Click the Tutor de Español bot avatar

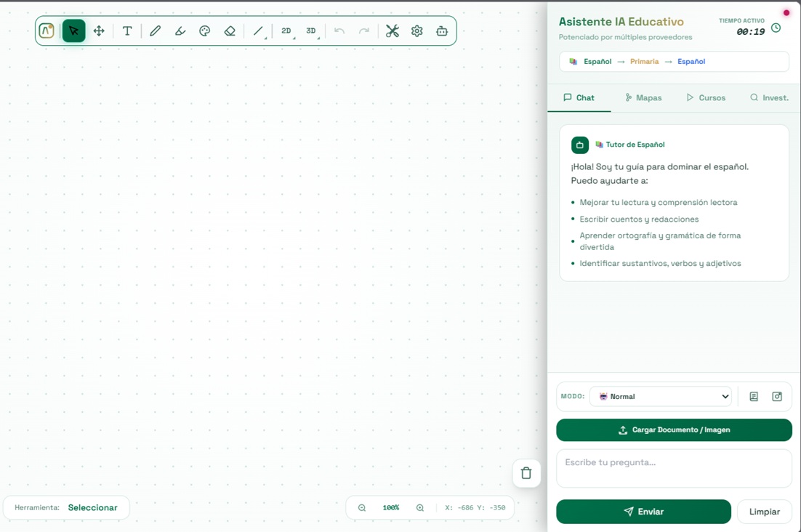(580, 145)
